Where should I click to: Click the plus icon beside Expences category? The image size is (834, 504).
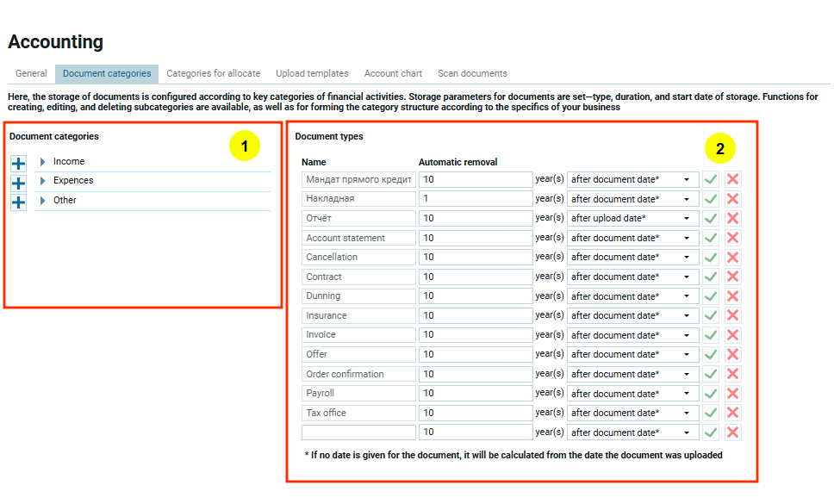18,183
